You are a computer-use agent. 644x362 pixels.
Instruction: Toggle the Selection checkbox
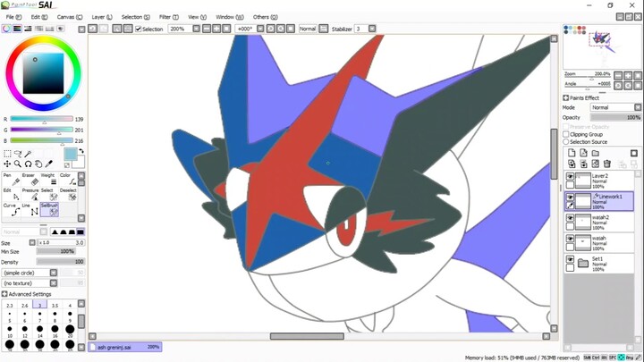point(139,29)
